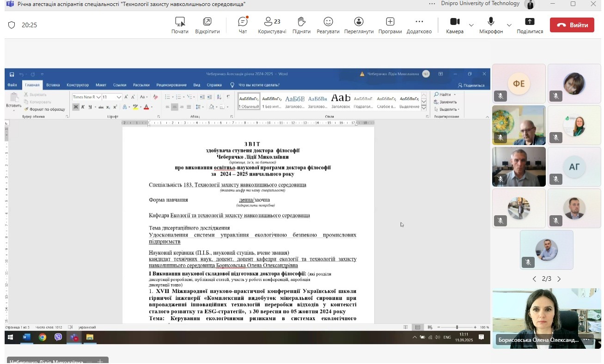Go to previous participants page
This screenshot has width=604, height=364.
(534, 279)
